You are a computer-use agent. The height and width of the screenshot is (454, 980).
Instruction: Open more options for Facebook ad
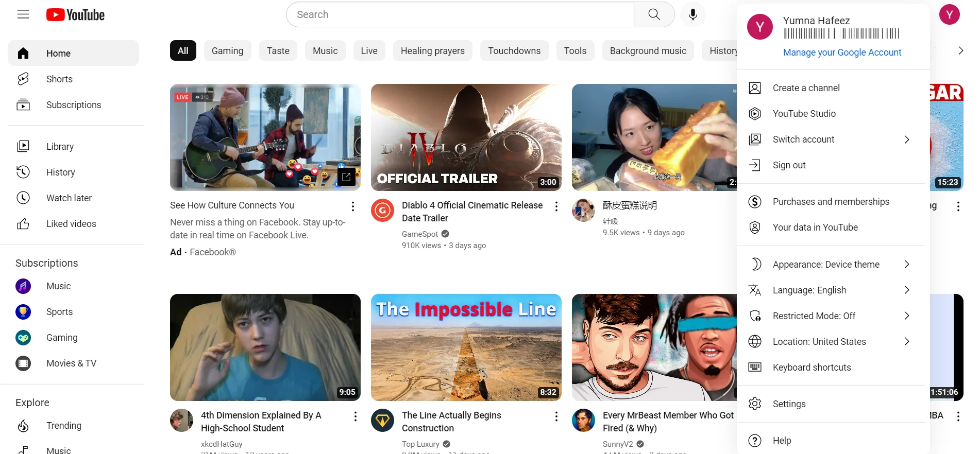pos(352,206)
